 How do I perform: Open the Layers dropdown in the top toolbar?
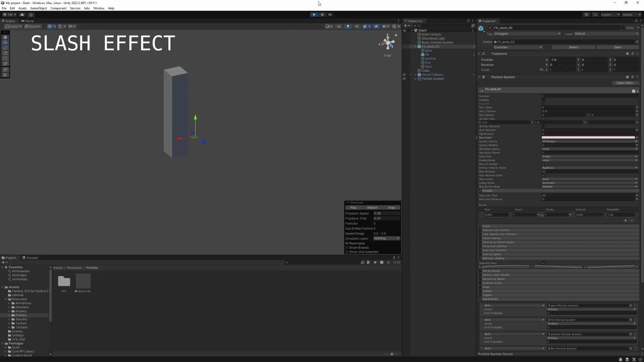coord(609,14)
